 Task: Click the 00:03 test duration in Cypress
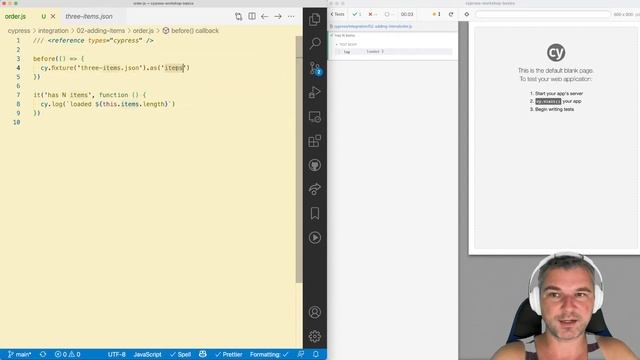point(407,14)
